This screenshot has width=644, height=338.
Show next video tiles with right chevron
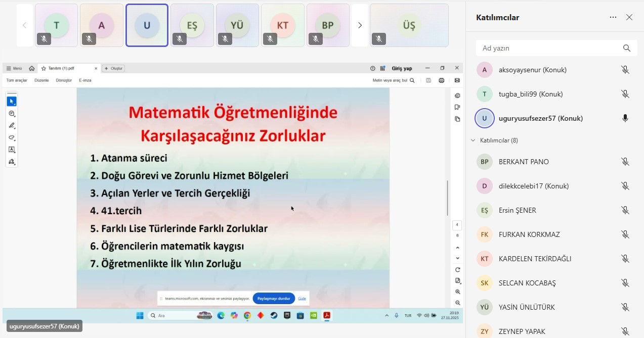click(360, 25)
